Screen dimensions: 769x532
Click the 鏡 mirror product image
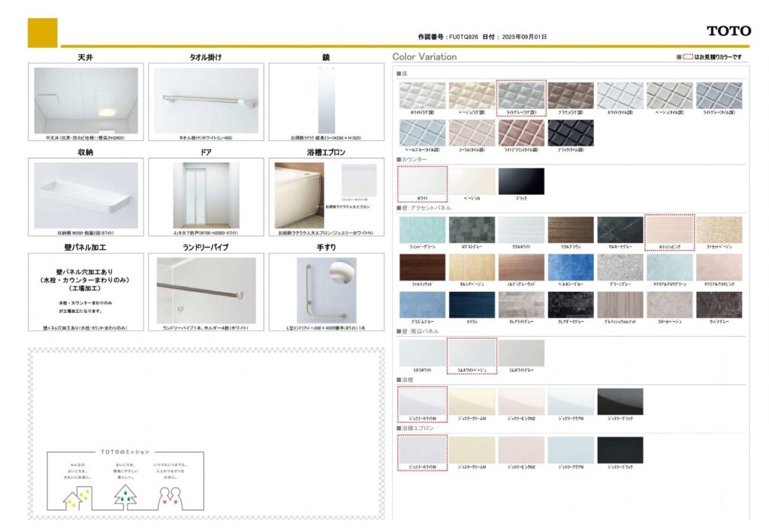pos(326,101)
